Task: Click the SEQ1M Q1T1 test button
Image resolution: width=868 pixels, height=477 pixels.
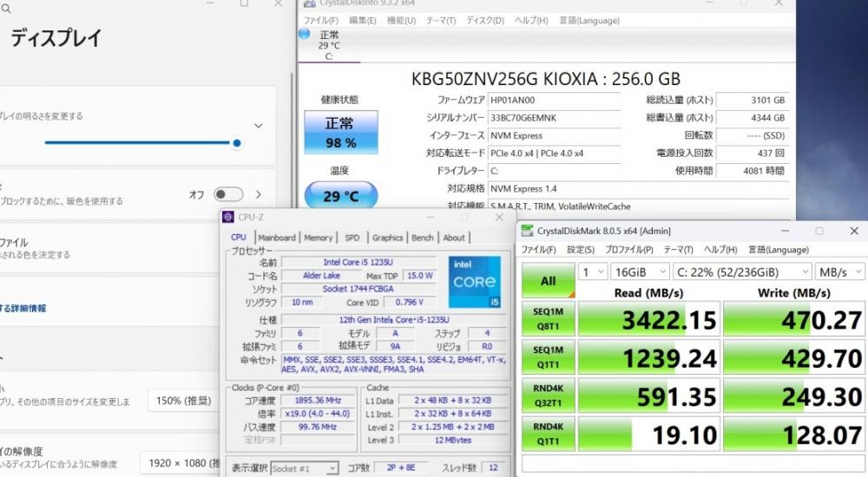Action: pos(548,357)
